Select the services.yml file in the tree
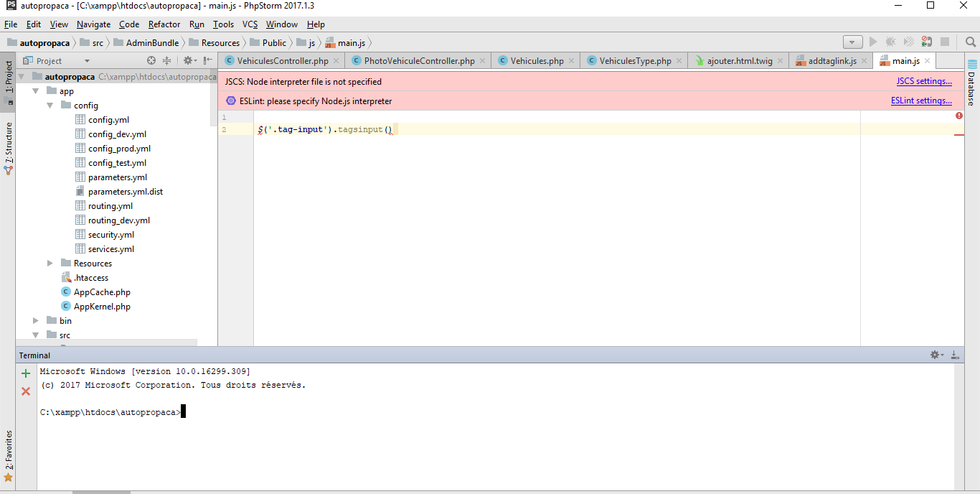980x494 pixels. (111, 248)
